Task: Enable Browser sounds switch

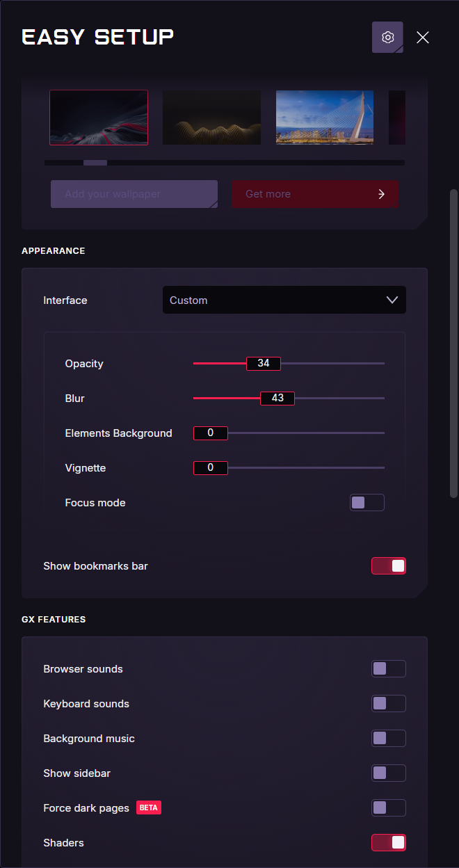Action: 388,669
